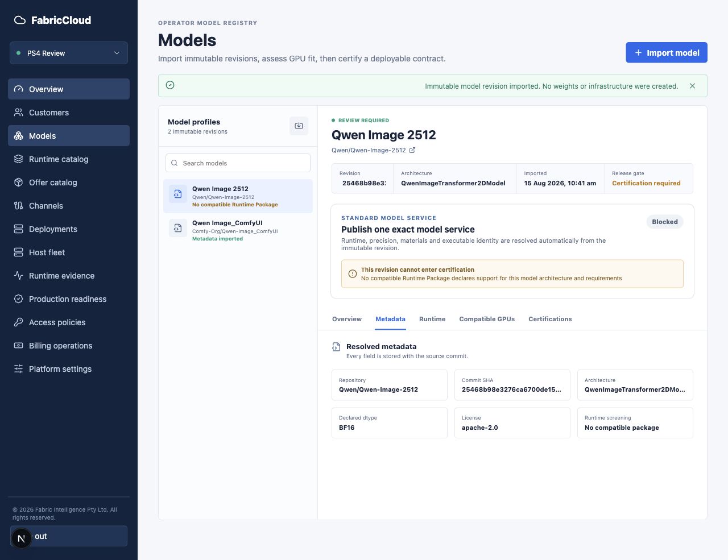
Task: Open the Runtime tab
Action: click(432, 320)
